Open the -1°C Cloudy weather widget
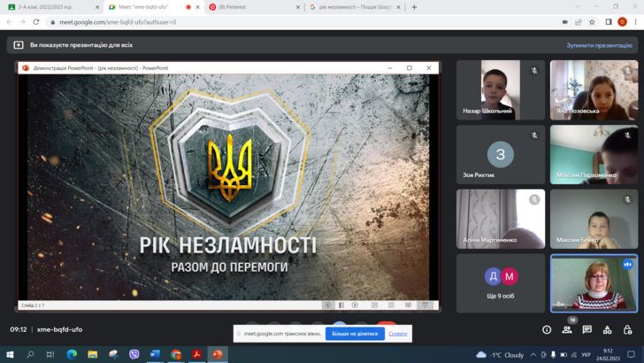The image size is (644, 363). tap(500, 355)
